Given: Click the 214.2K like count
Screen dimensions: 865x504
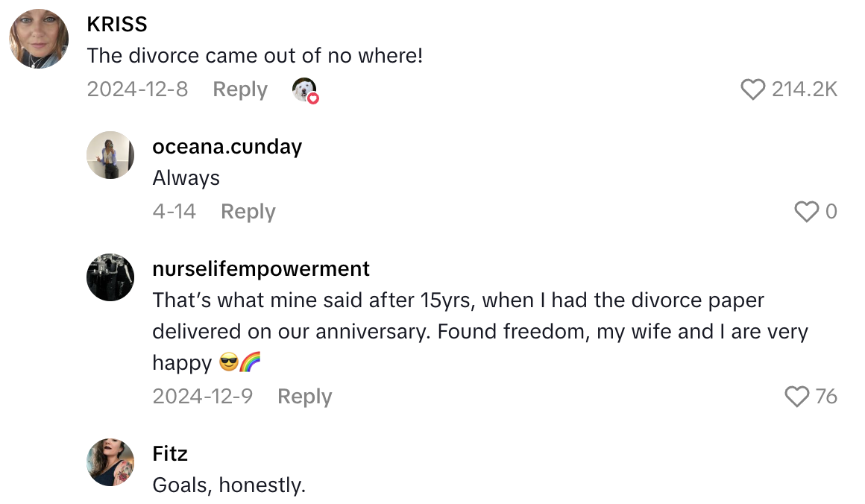Looking at the screenshot, I should click(805, 89).
